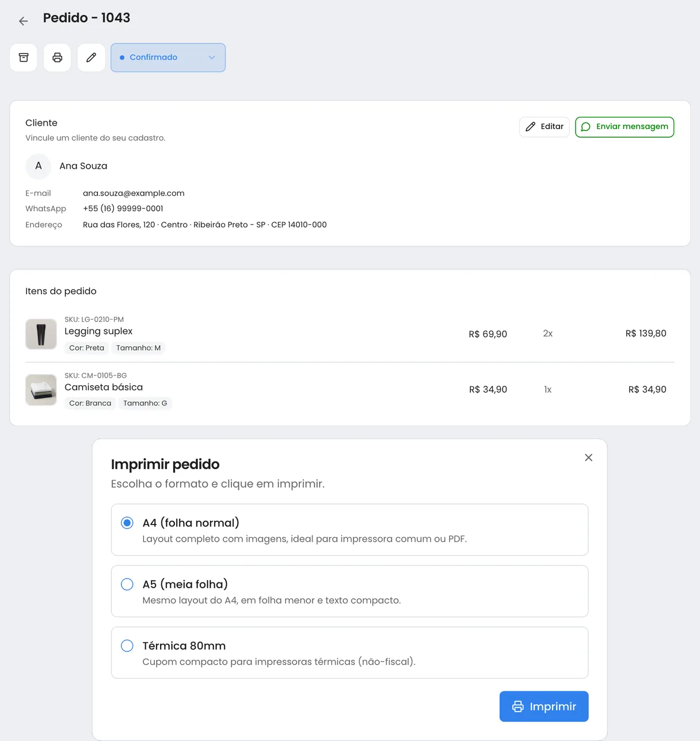Go back using the arrow icon
Viewport: 700px width, 741px height.
[x=23, y=21]
